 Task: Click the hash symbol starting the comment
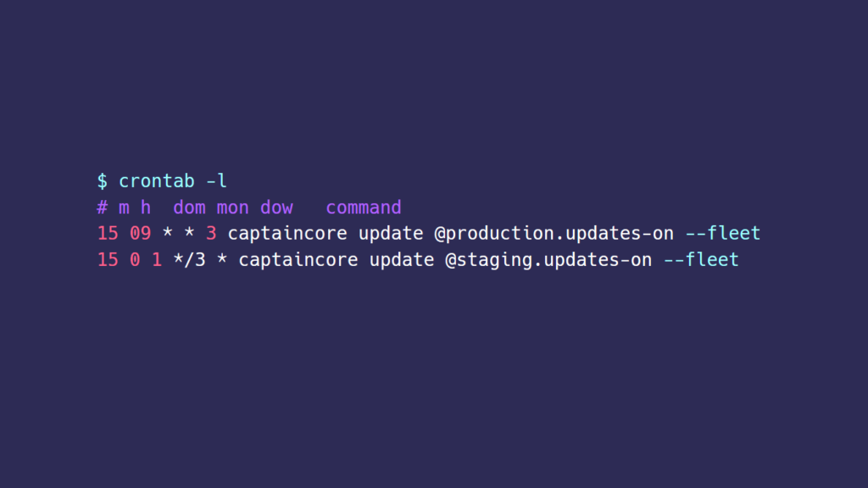pos(103,208)
